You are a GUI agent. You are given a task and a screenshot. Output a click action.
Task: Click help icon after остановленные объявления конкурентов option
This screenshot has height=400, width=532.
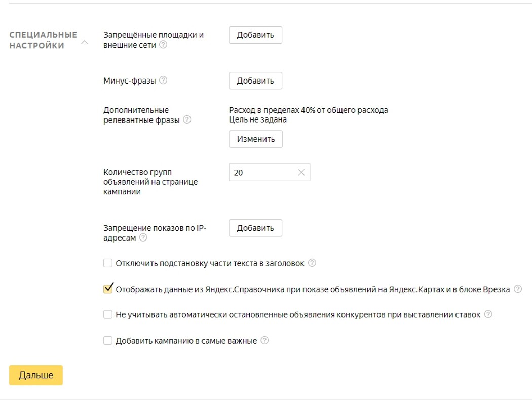click(488, 314)
